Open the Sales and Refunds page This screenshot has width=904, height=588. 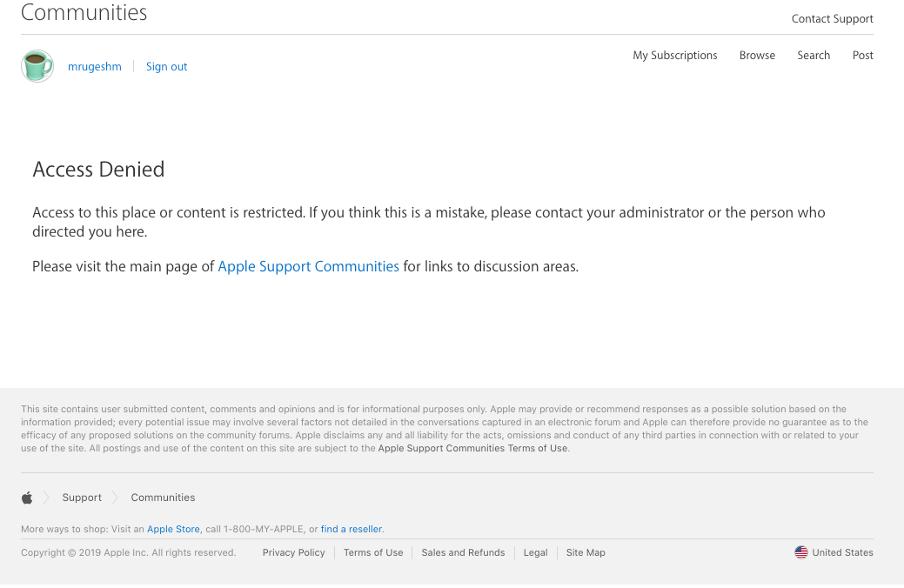point(463,552)
